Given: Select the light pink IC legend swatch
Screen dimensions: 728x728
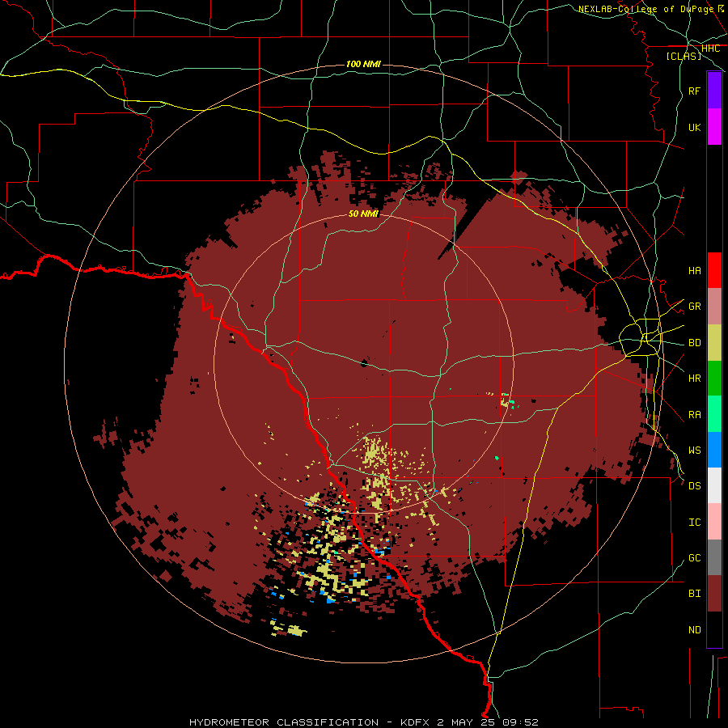Looking at the screenshot, I should point(714,522).
